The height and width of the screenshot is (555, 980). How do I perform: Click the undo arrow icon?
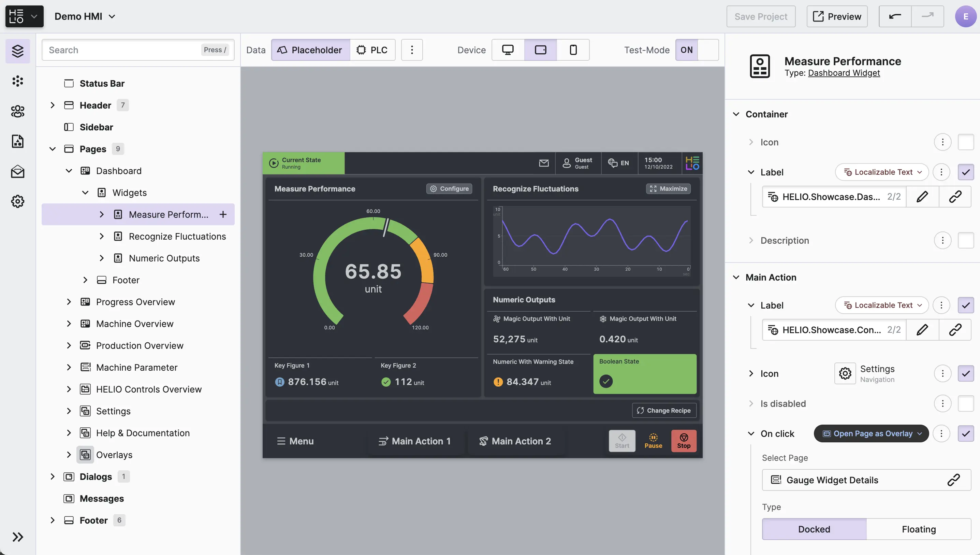(895, 16)
